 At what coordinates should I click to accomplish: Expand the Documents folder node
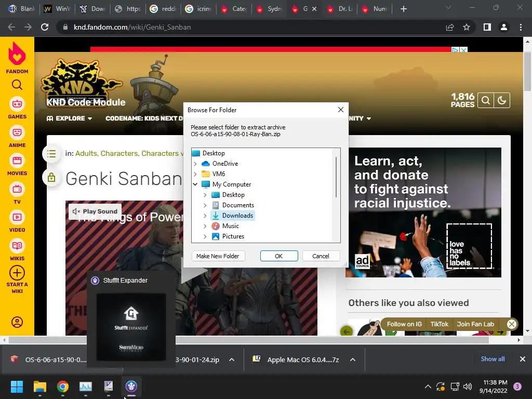pos(205,205)
